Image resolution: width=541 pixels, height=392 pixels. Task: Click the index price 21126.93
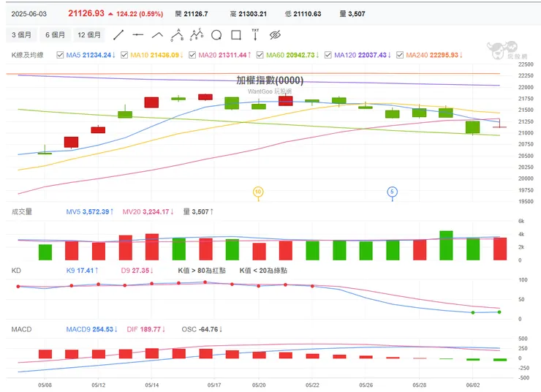click(x=86, y=13)
